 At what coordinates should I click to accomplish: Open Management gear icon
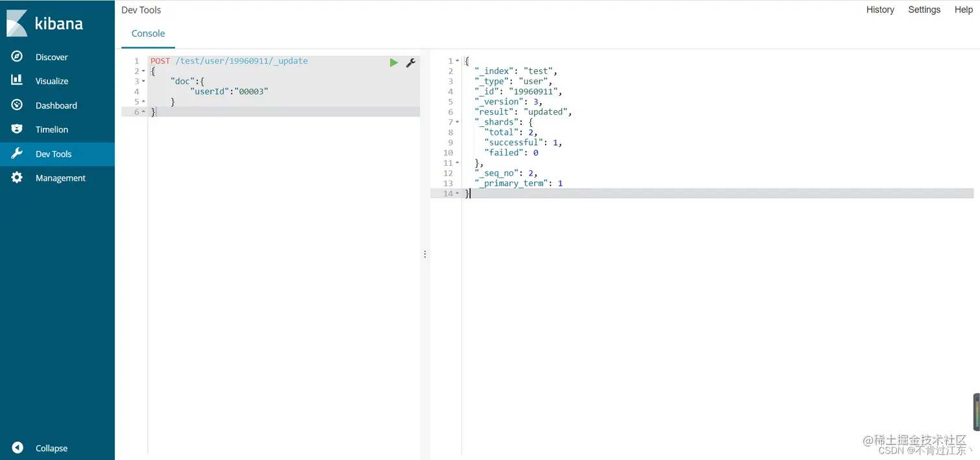(17, 178)
